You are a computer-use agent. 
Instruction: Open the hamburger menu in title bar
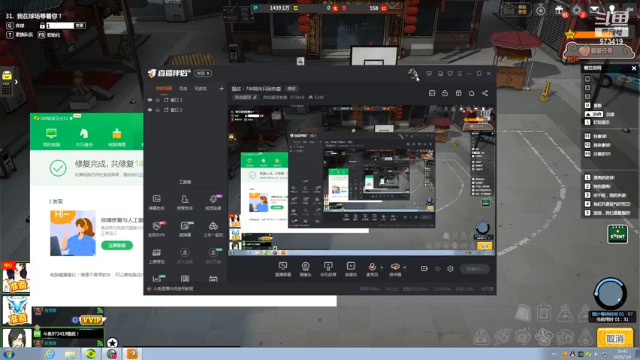[460, 74]
